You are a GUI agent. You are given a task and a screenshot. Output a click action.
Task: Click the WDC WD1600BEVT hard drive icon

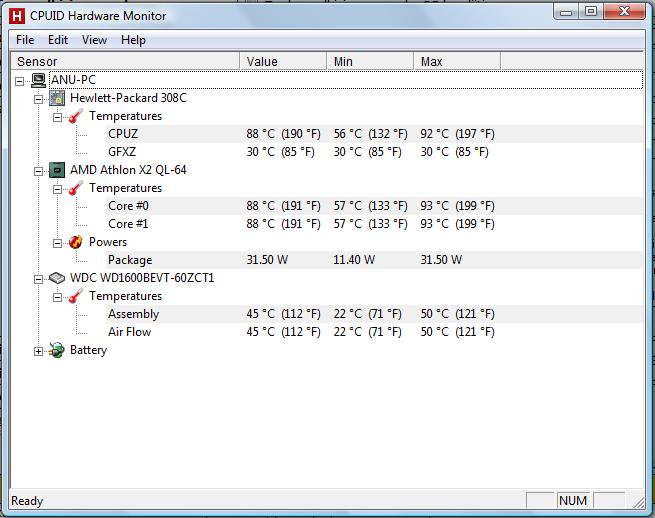click(57, 278)
